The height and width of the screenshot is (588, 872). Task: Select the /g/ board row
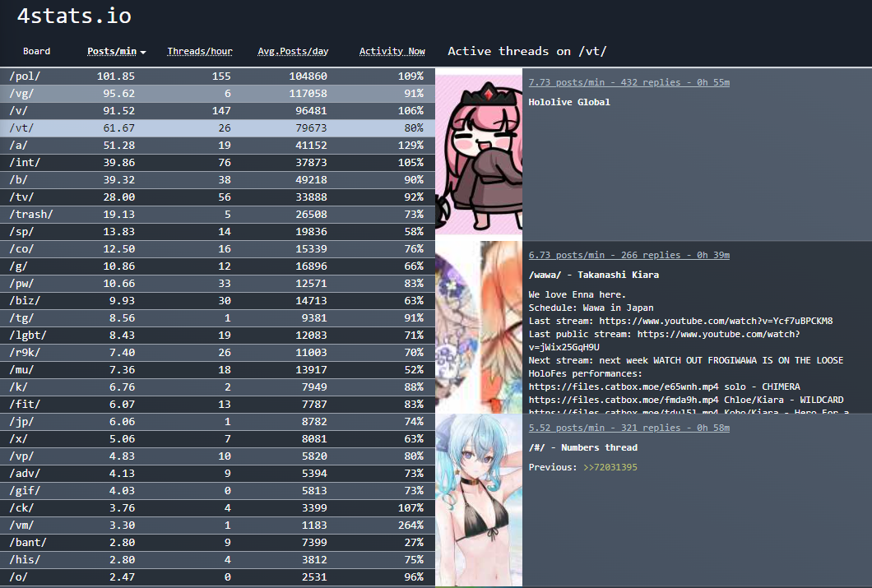pyautogui.click(x=217, y=266)
